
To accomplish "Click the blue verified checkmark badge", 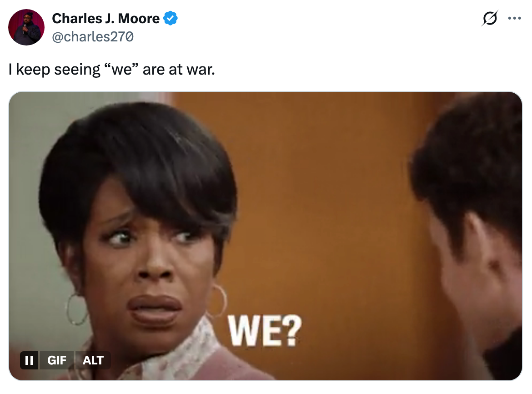I will (x=171, y=18).
